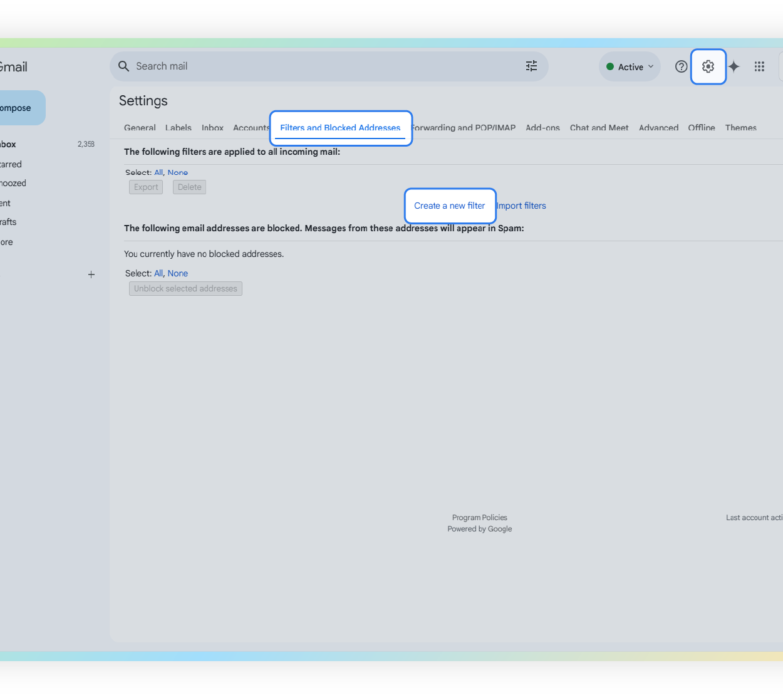The image size is (783, 700).
Task: Select All filters using the All link
Action: tap(158, 172)
